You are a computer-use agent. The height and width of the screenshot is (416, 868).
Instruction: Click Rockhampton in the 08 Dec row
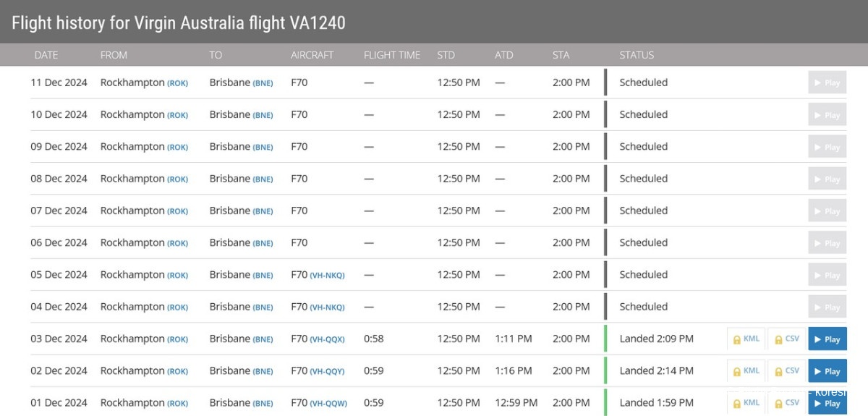[x=132, y=179]
